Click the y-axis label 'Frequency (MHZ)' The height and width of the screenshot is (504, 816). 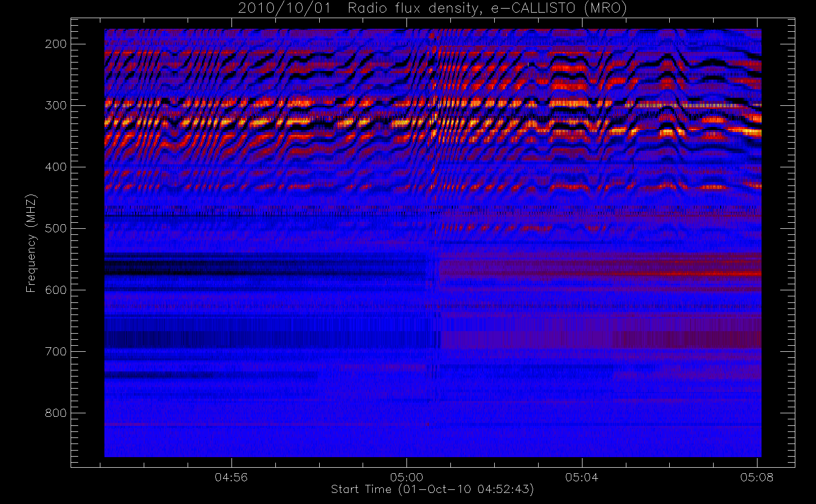[x=31, y=243]
